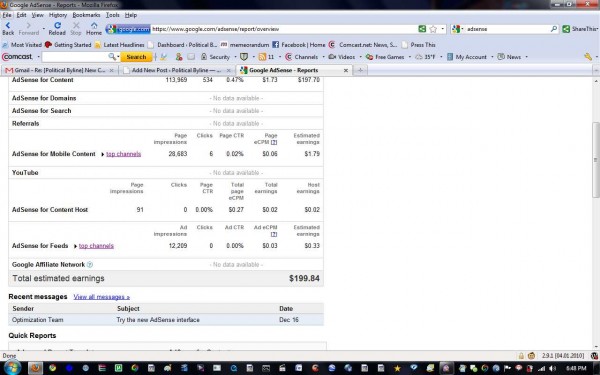Screen dimensions: 600x375
Task: Open the Comcast toolbar wrench settings
Action: pos(588,57)
